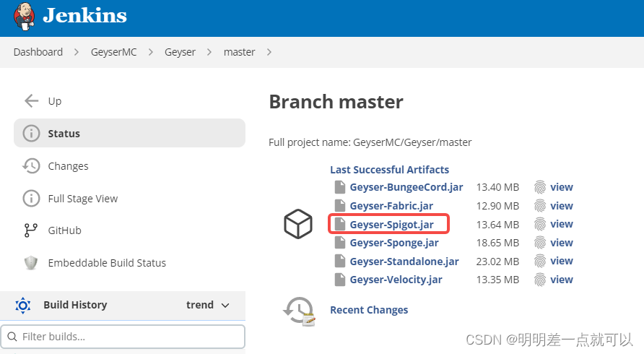644x354 pixels.
Task: Open Last Successful Artifacts link
Action: click(389, 169)
